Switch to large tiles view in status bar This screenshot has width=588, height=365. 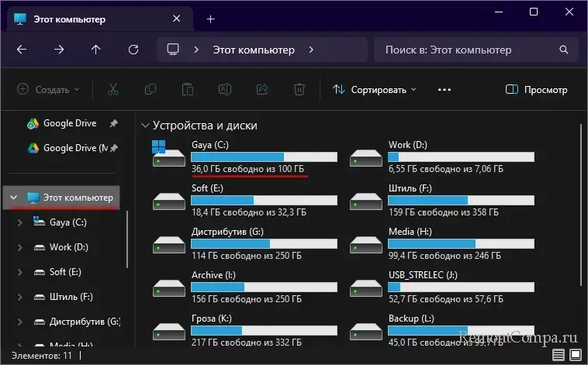tap(575, 355)
